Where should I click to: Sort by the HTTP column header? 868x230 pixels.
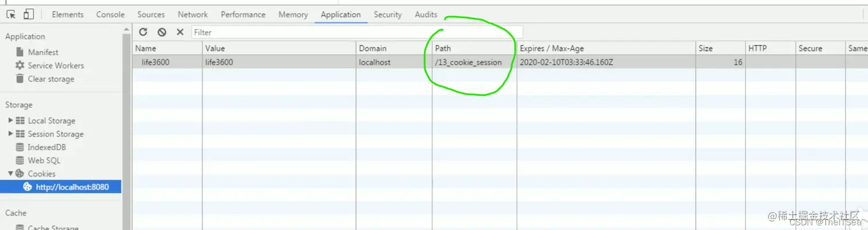[x=770, y=48]
